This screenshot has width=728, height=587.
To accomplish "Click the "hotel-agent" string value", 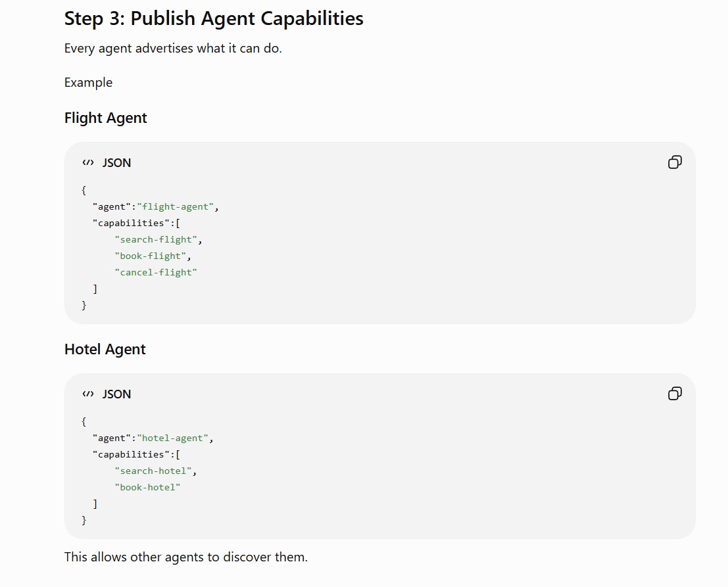I will (x=172, y=438).
